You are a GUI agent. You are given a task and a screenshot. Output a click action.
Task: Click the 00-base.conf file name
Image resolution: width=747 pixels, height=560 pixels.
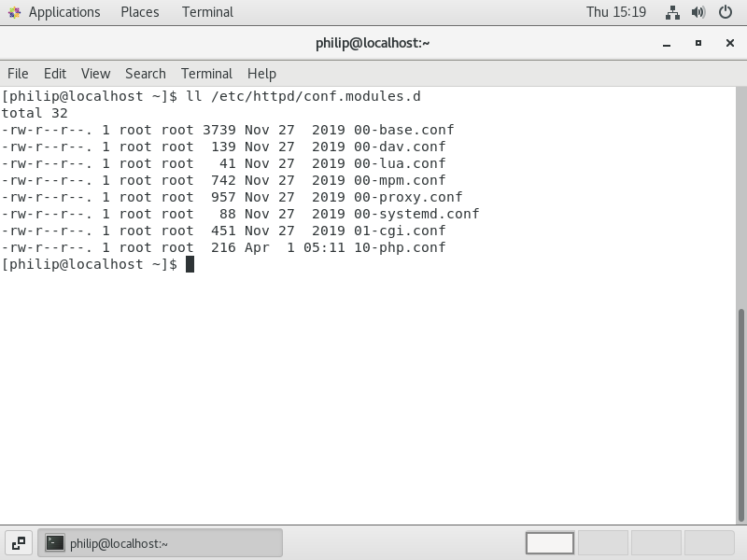pyautogui.click(x=404, y=130)
